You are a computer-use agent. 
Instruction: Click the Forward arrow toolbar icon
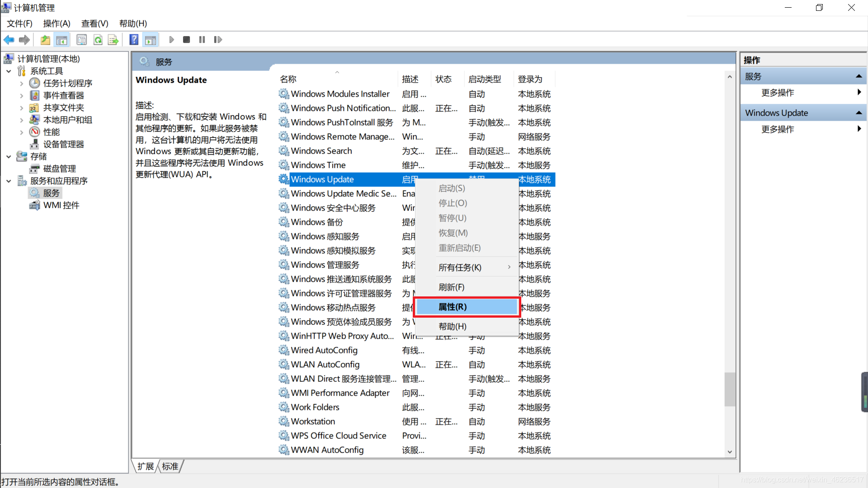click(x=24, y=40)
